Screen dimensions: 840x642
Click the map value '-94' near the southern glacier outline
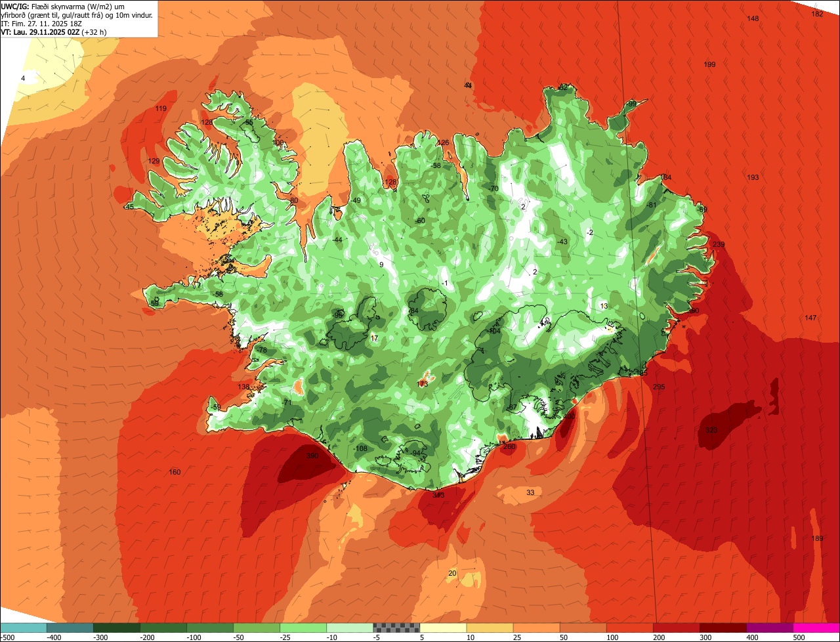(x=416, y=454)
